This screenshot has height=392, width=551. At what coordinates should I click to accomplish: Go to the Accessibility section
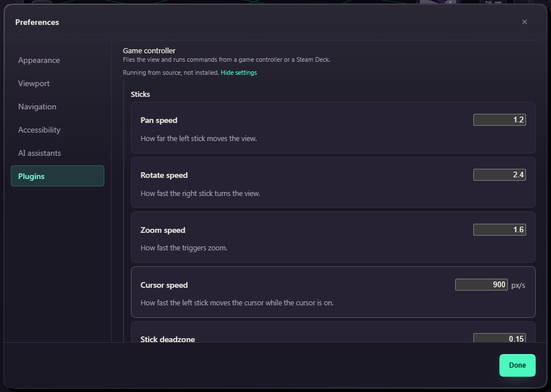coord(57,130)
